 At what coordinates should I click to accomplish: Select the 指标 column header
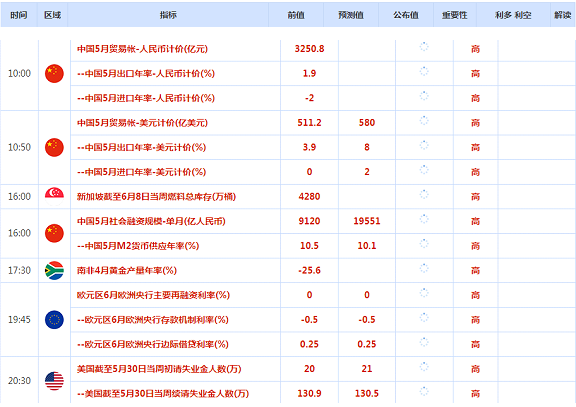[x=168, y=15]
